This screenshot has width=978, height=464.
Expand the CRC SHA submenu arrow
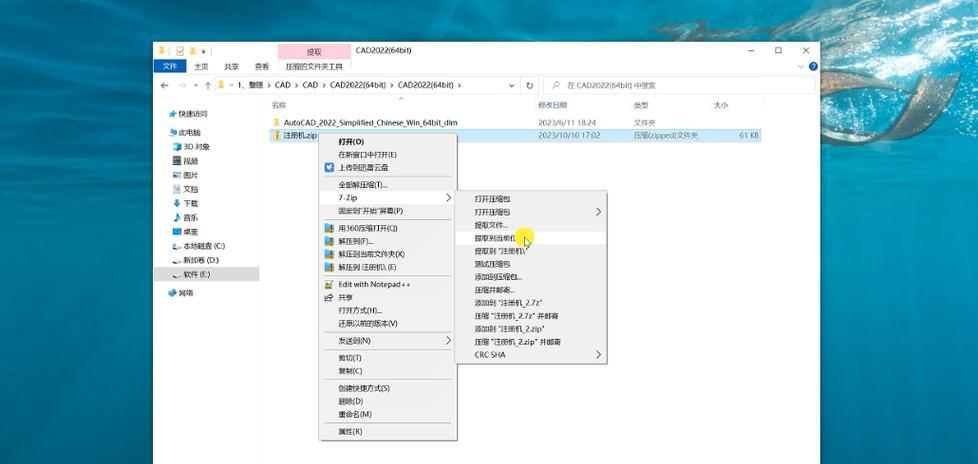tap(598, 354)
